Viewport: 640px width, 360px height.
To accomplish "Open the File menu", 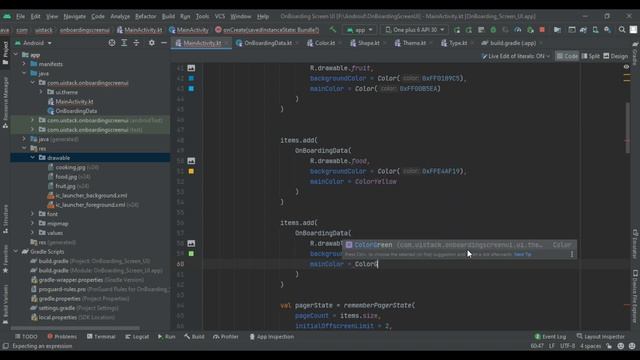I will (20, 16).
